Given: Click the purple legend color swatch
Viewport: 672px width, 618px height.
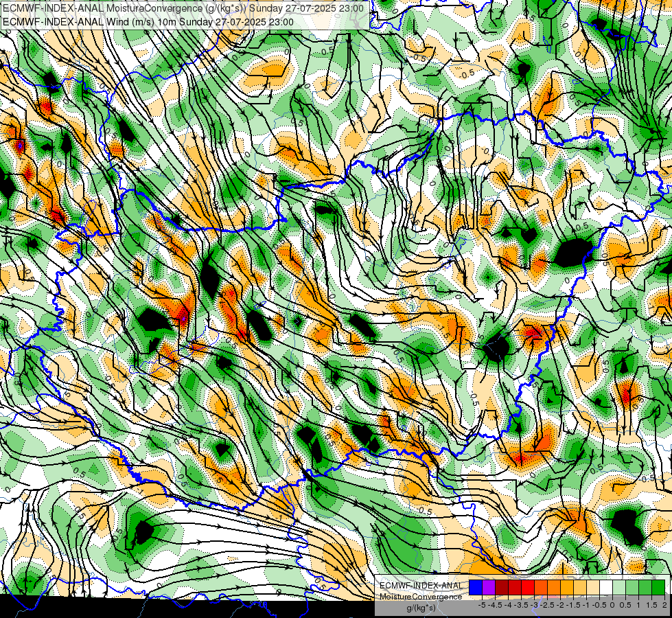Looking at the screenshot, I should 489,587.
